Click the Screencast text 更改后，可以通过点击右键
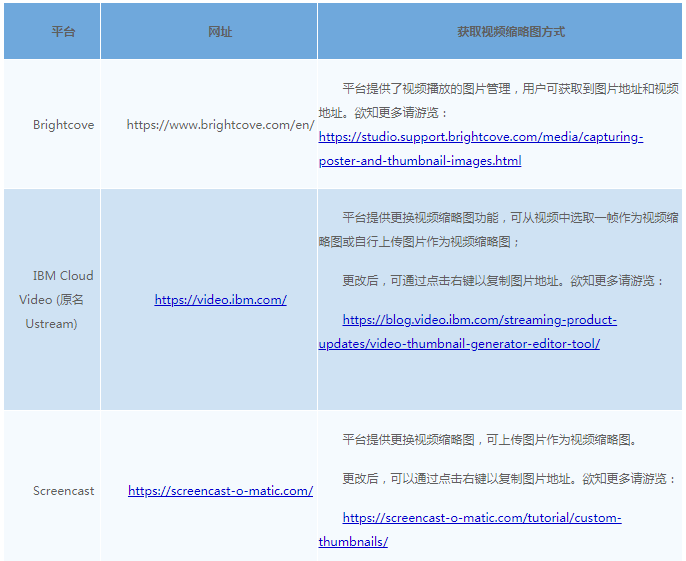This screenshot has height=561, width=686. click(509, 478)
